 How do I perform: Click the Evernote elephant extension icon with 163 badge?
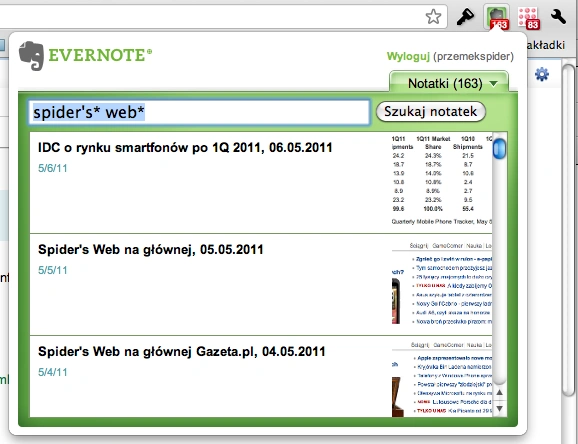coord(497,17)
